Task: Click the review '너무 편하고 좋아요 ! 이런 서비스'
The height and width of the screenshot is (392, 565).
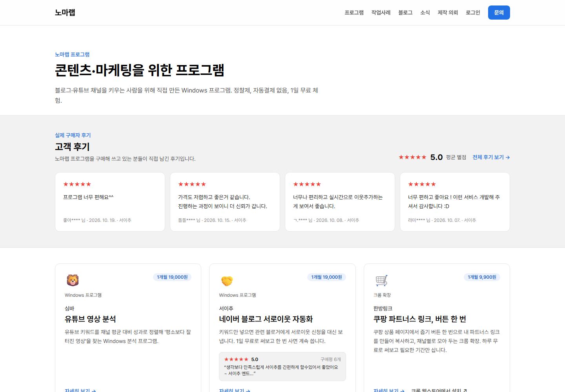Action: coord(455,202)
